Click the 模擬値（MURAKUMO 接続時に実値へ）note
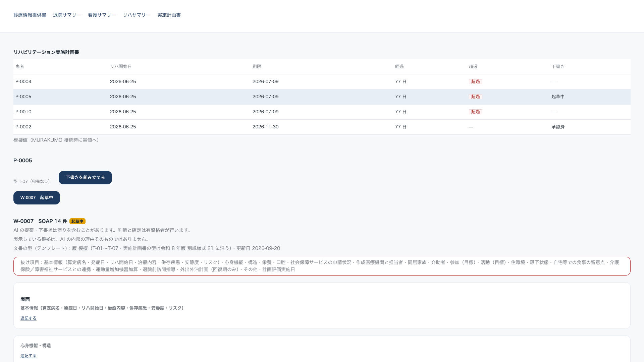Screen dimensions: 644x362 coord(56,140)
